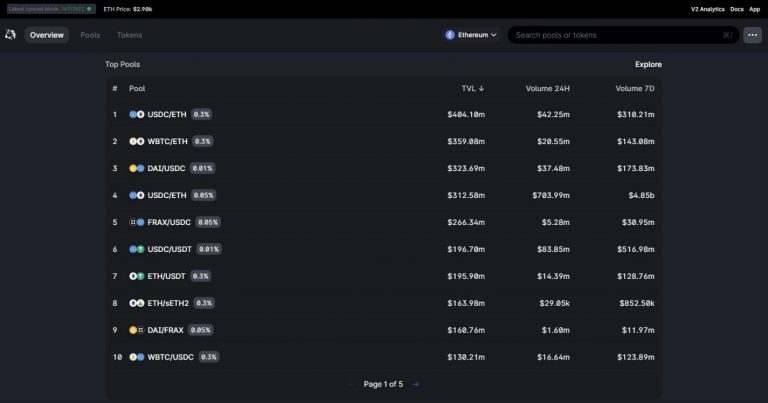
Task: Sort pools by TVL column
Action: 472,88
